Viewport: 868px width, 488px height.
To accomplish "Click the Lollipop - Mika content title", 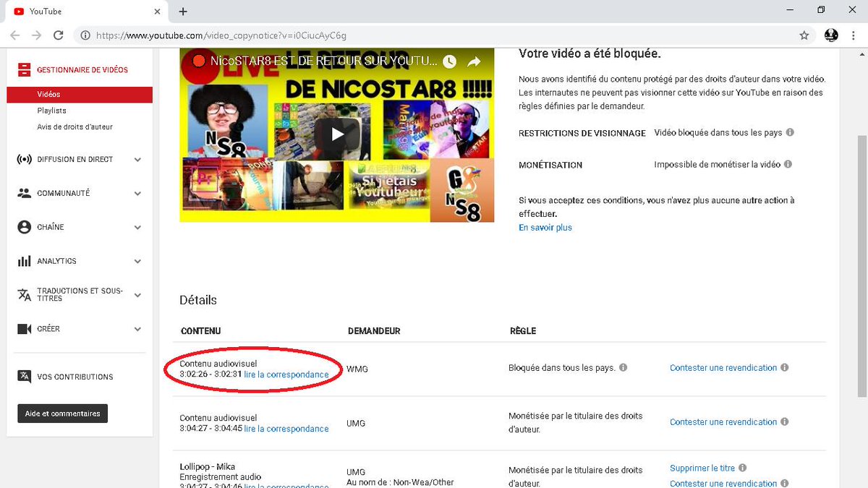I will tap(208, 467).
